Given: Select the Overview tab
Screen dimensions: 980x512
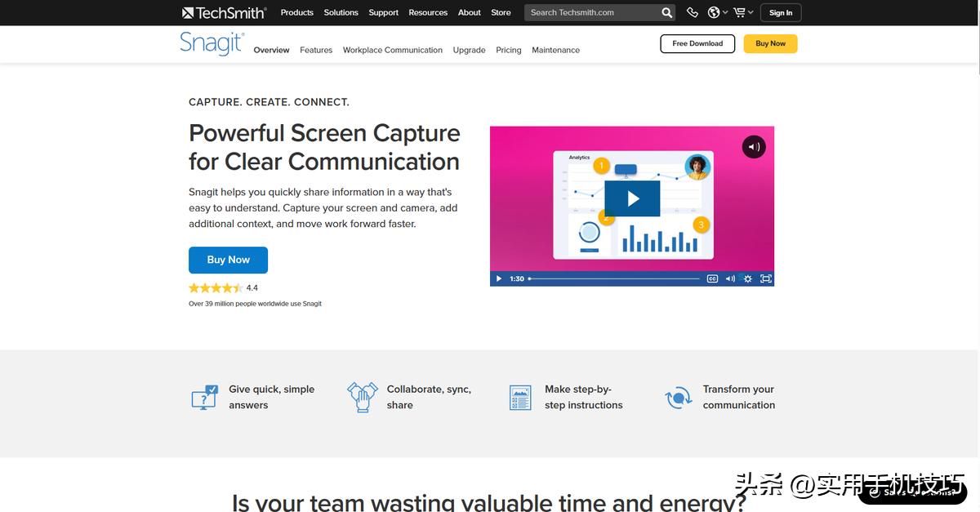Looking at the screenshot, I should tap(271, 50).
